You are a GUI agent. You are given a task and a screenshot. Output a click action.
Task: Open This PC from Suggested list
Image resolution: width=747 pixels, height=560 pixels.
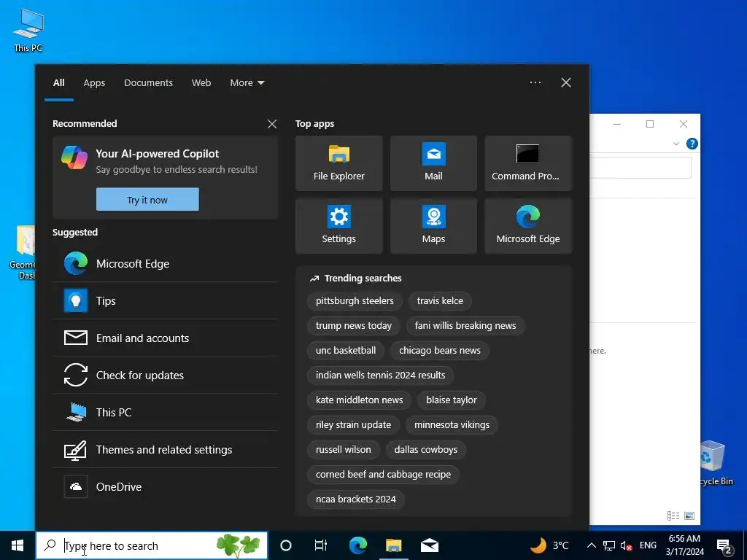click(166, 412)
